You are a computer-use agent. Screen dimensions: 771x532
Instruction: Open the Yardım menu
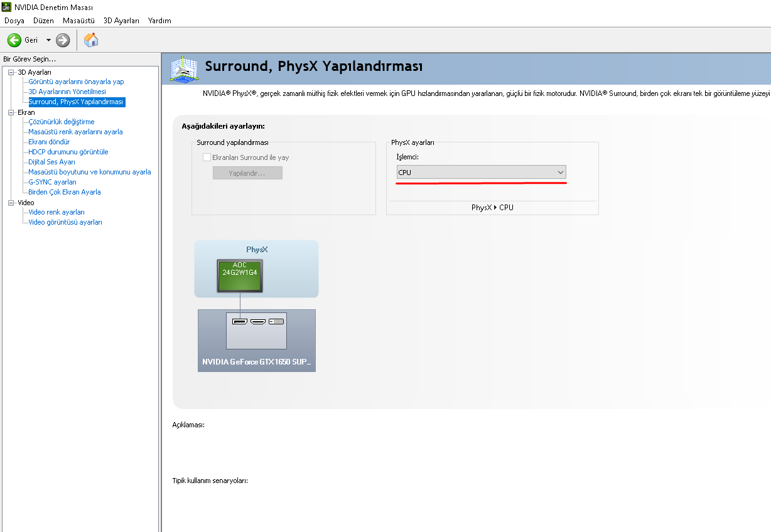pos(159,21)
